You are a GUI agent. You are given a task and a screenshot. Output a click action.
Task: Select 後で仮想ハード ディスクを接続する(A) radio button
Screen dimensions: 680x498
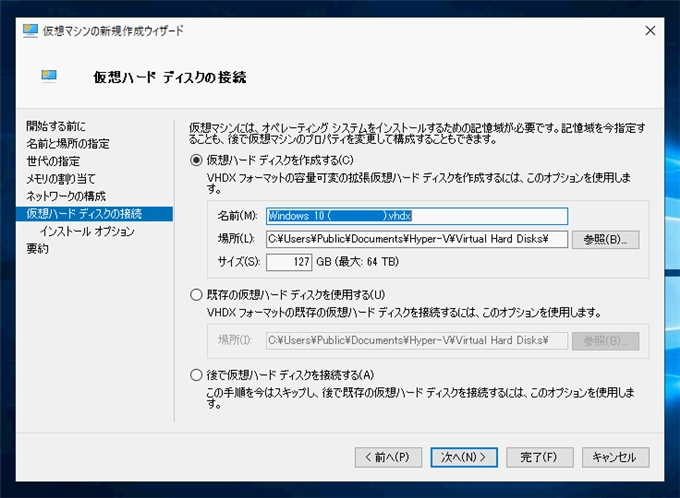click(x=196, y=375)
